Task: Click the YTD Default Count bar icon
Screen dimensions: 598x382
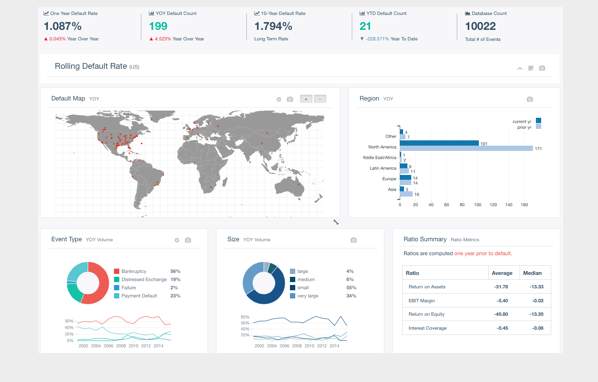Action: (362, 13)
